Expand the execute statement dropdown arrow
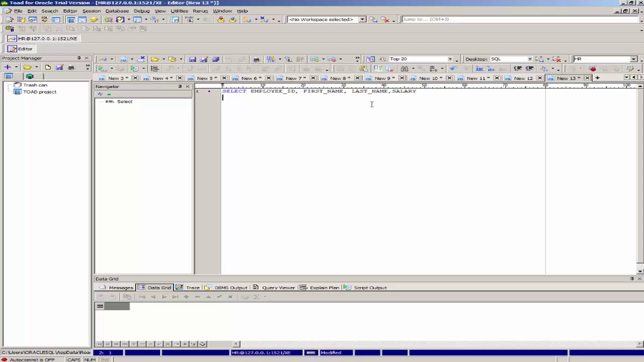 pos(111,68)
